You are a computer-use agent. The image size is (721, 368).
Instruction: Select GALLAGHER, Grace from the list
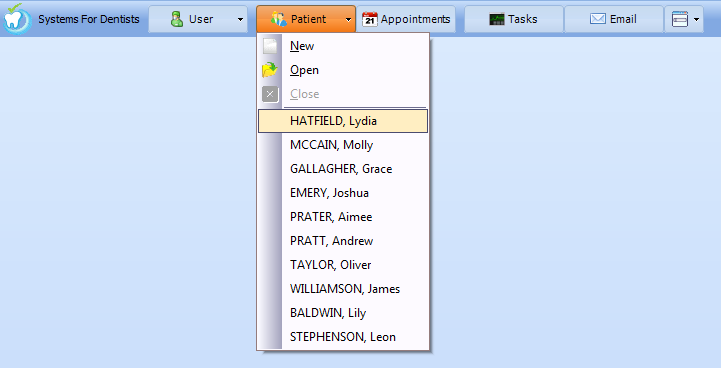[343, 169]
